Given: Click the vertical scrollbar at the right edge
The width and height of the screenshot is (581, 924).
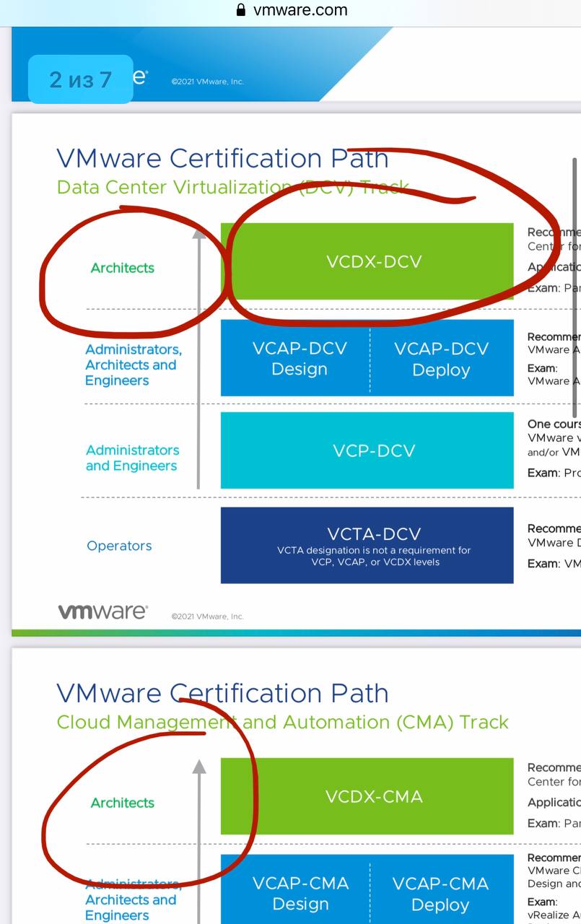Looking at the screenshot, I should pyautogui.click(x=576, y=287).
